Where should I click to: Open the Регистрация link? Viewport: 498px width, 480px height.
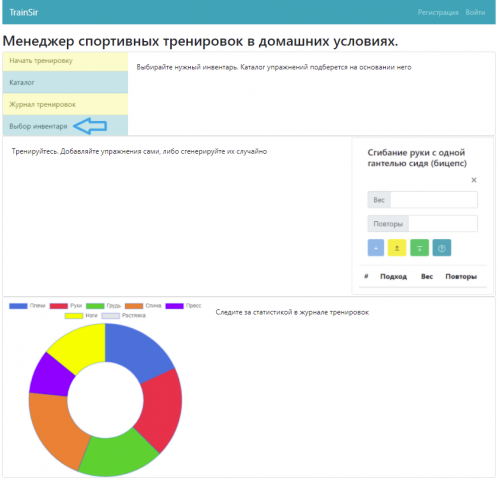coord(438,13)
